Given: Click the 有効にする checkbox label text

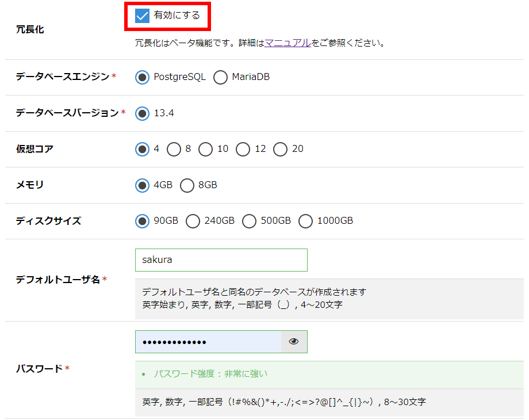Looking at the screenshot, I should (177, 16).
